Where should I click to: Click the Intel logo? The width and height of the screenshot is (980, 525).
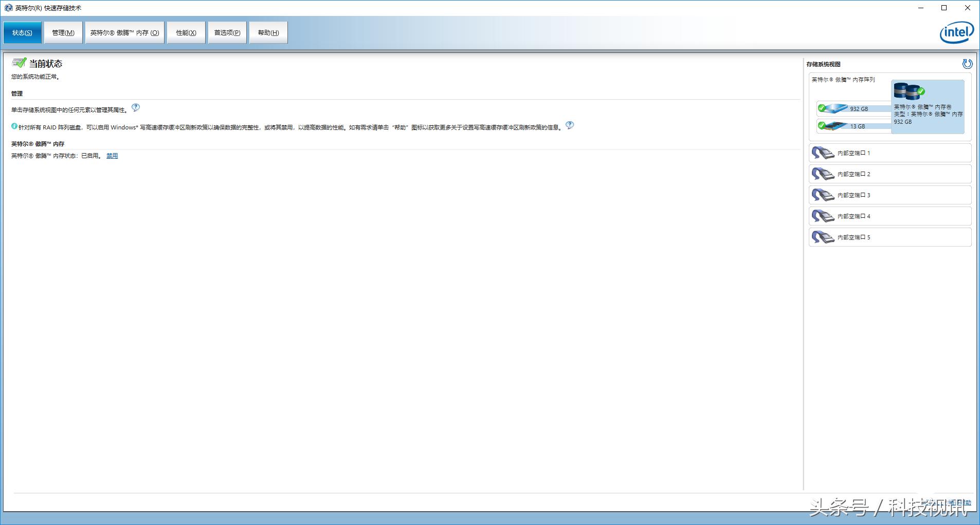[956, 33]
